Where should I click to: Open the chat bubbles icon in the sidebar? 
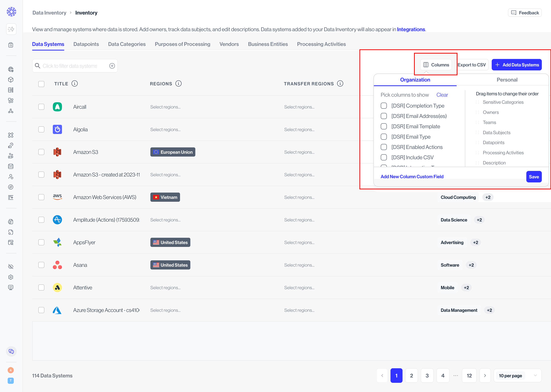(x=11, y=351)
